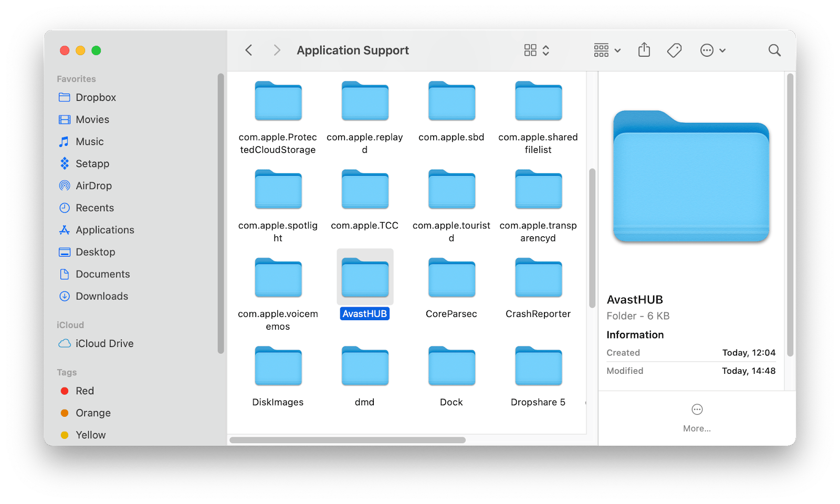The image size is (840, 504).
Task: Click the More... button in preview pane
Action: click(697, 418)
